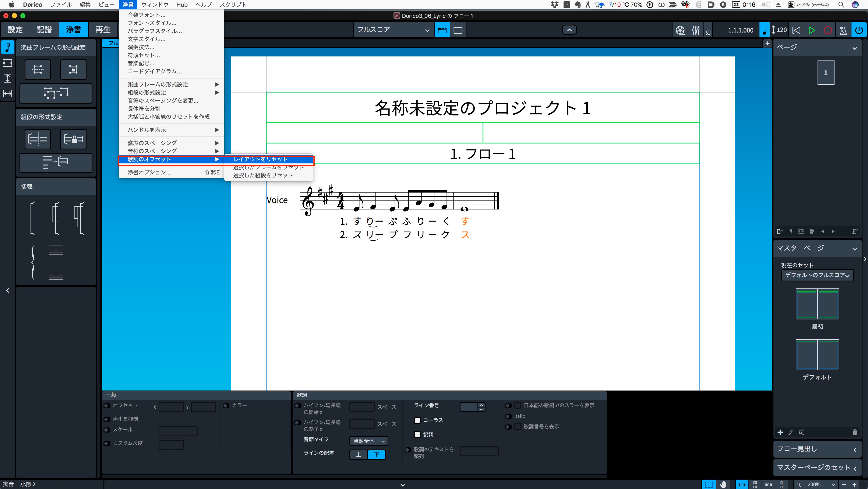Click the lock frame icon button

point(73,69)
